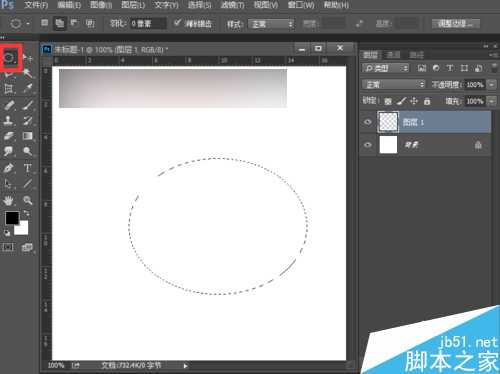Toggle layer filtering switch in Layers panel
The height and width of the screenshot is (374, 500).
click(x=494, y=68)
